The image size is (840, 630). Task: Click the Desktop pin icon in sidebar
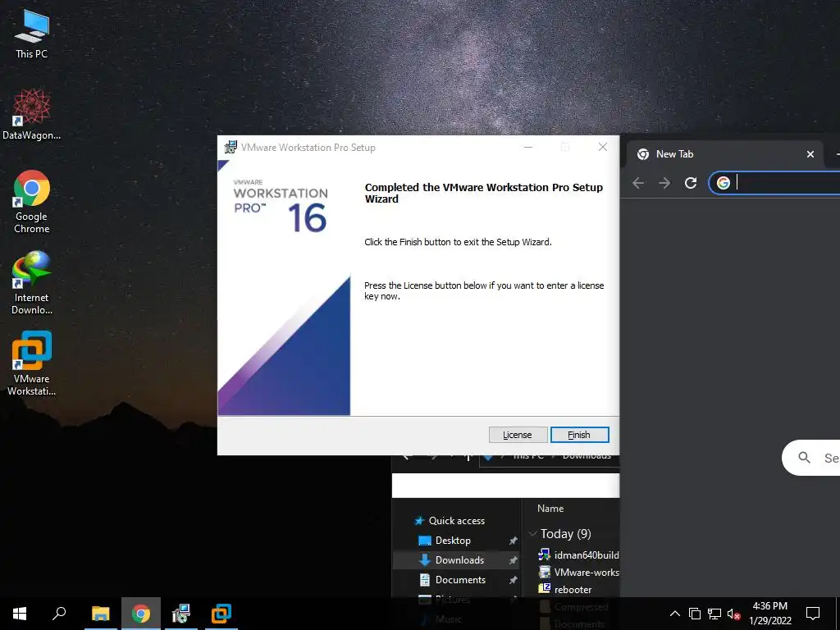513,541
